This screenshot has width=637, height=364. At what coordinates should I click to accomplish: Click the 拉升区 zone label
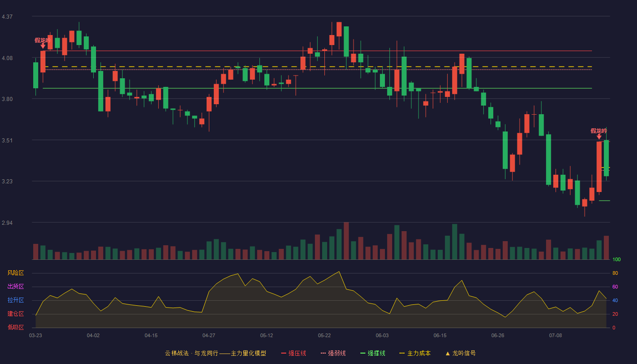click(x=15, y=300)
